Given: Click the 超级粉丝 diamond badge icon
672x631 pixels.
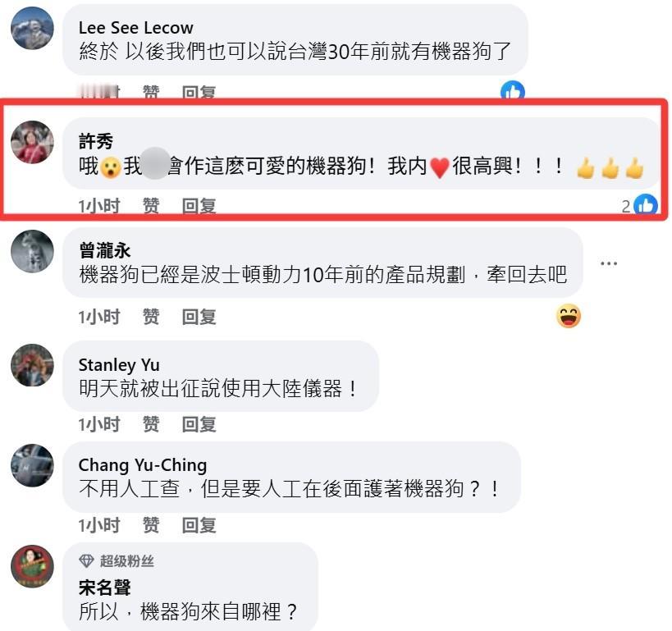Looking at the screenshot, I should pyautogui.click(x=87, y=560).
